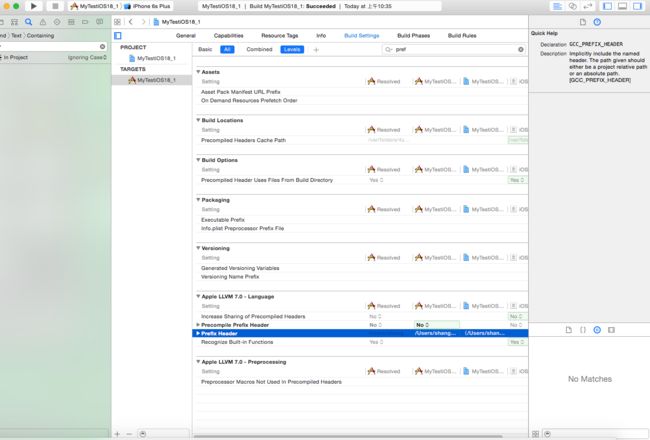Screen dimensions: 650x440
Task: Show the File inspector
Action: click(x=583, y=22)
